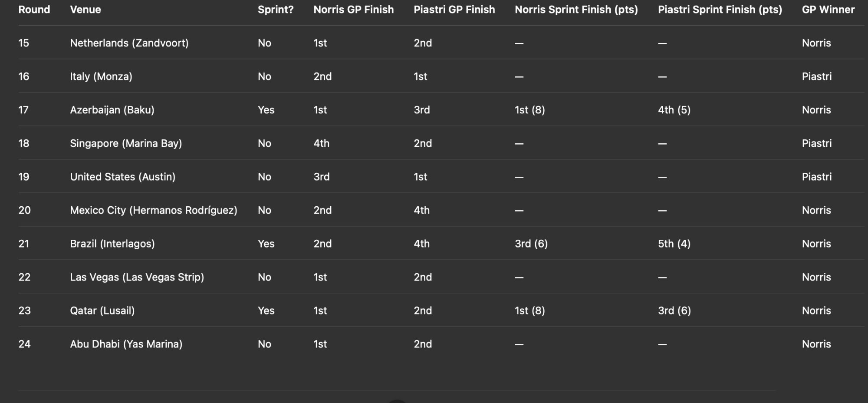Click the GP Winner column header
Screen dimensions: 868x403
(828, 10)
